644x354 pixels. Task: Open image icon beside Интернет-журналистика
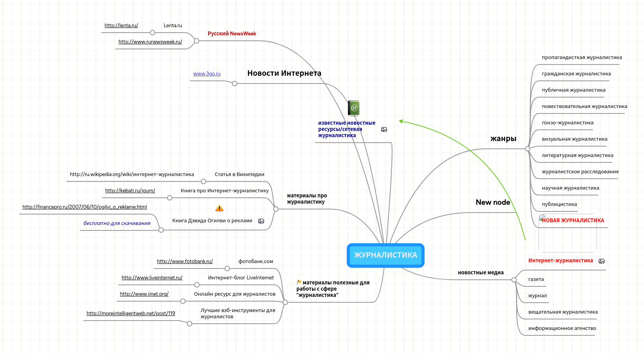point(602,261)
